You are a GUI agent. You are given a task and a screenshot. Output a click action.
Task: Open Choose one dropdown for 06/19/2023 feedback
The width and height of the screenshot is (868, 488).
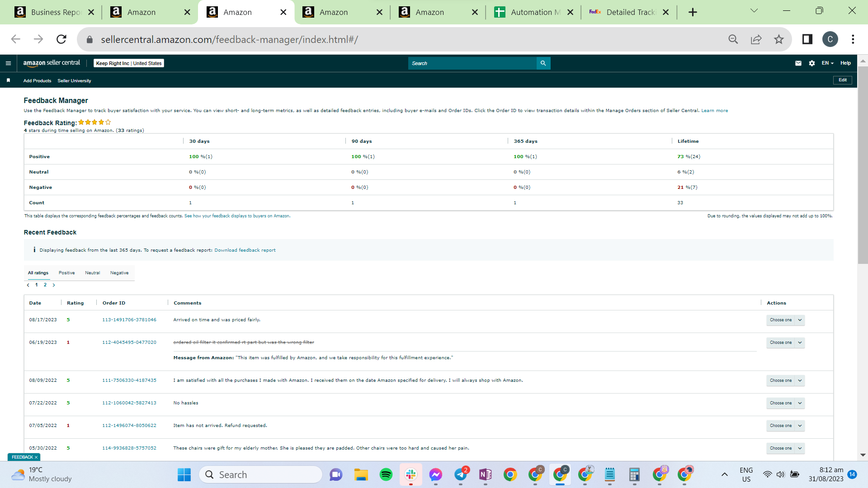click(x=786, y=343)
